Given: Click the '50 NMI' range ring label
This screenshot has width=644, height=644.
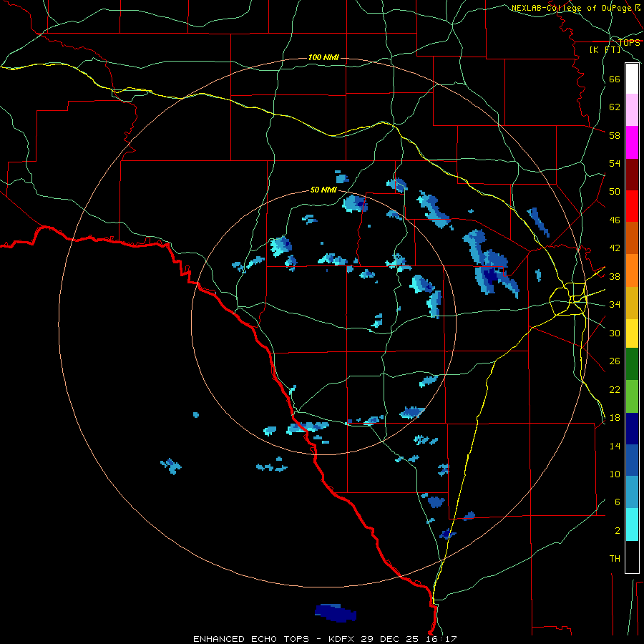Looking at the screenshot, I should click(x=323, y=190).
